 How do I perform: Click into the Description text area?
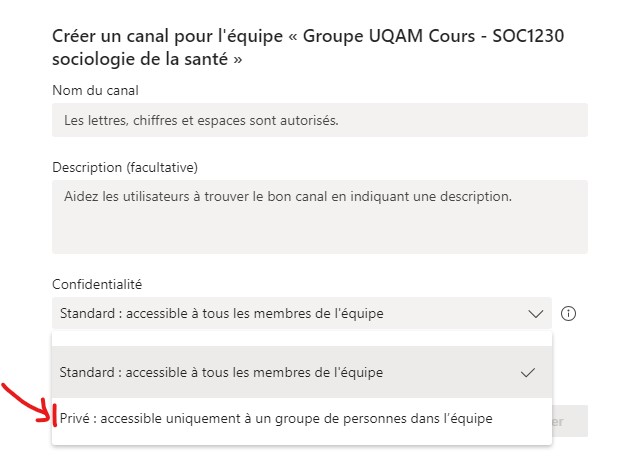(319, 216)
